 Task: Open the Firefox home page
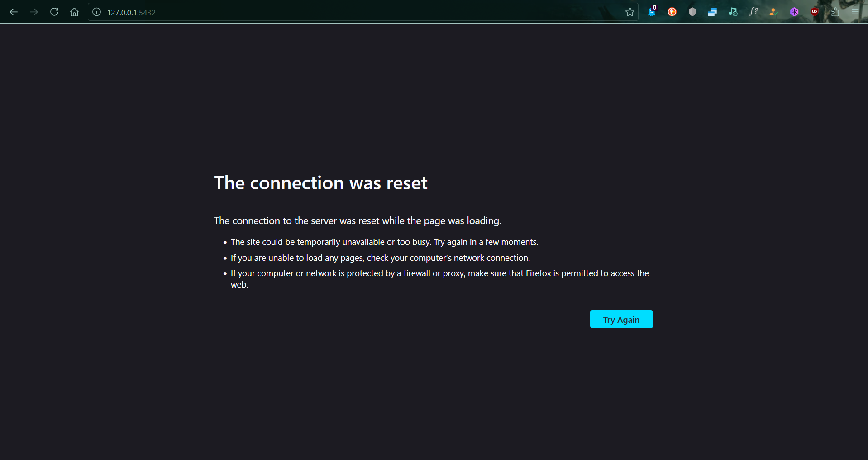click(x=74, y=12)
